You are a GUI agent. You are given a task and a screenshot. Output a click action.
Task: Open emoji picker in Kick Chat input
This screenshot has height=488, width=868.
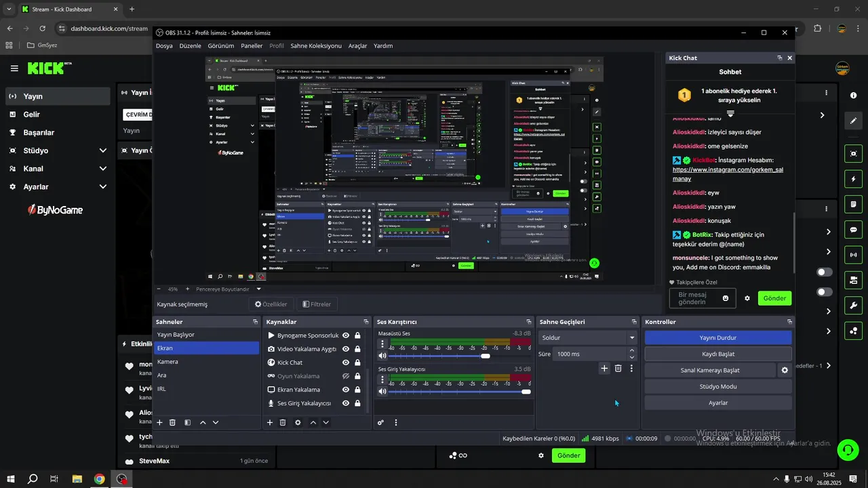(x=726, y=298)
